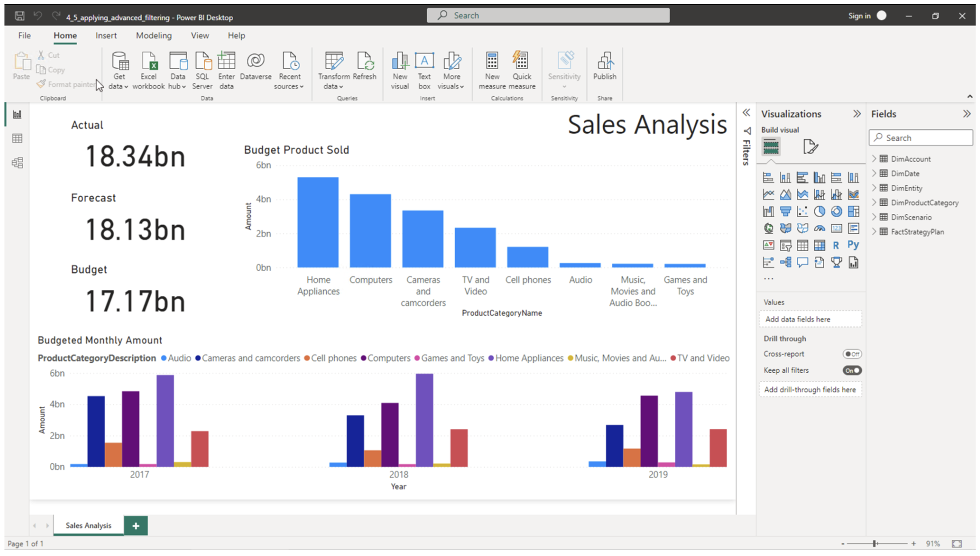Click New measure button
This screenshot has height=556, width=980.
[492, 70]
